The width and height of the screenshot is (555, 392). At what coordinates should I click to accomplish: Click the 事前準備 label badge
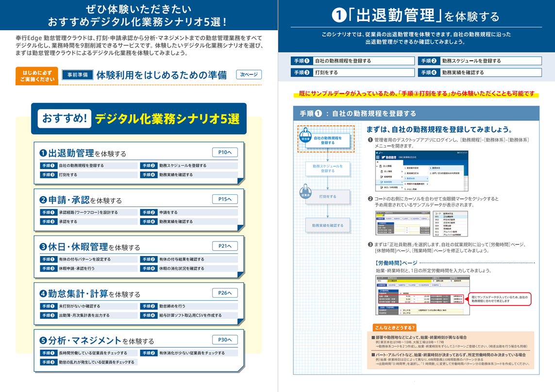click(77, 75)
